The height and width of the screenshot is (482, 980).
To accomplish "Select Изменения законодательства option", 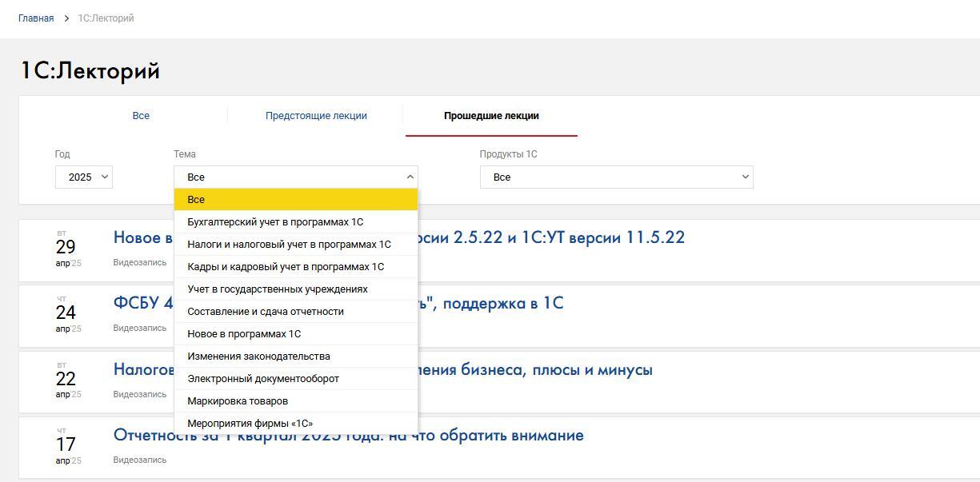I will (296, 357).
